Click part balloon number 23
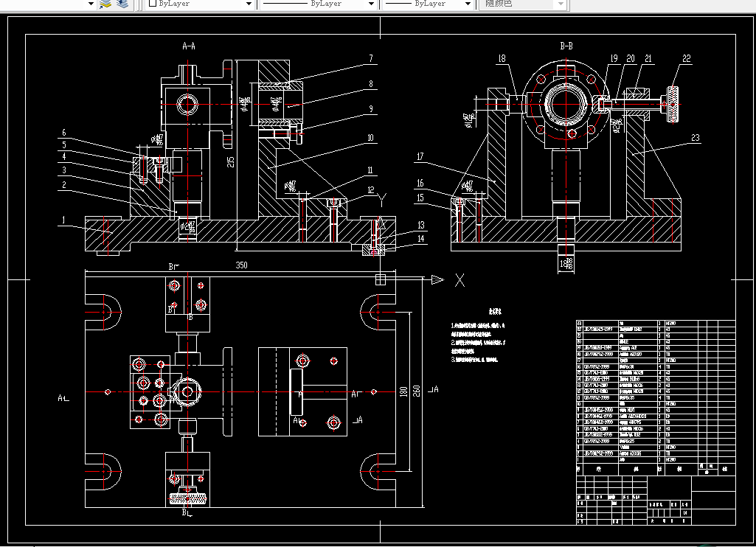The image size is (756, 547). coord(696,138)
